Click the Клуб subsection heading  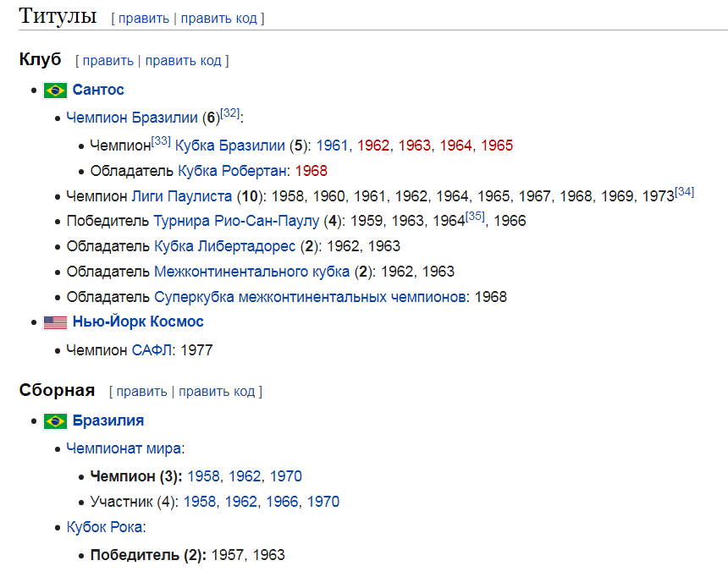40,59
